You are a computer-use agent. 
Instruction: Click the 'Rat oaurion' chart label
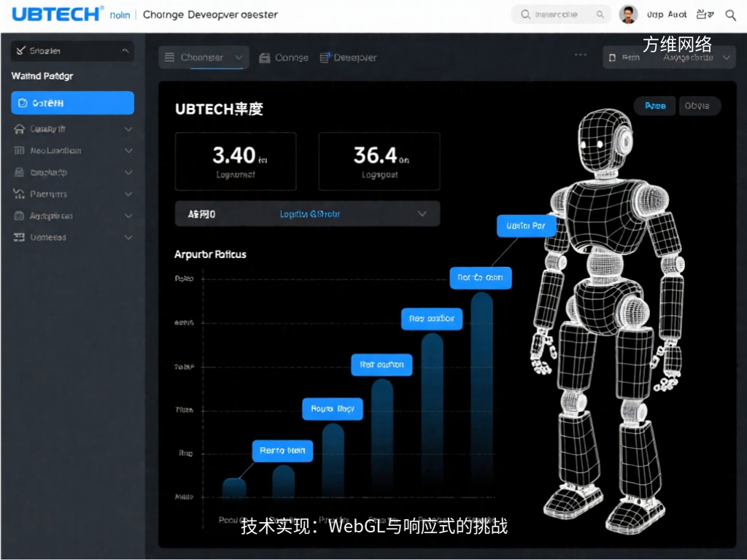pos(382,365)
